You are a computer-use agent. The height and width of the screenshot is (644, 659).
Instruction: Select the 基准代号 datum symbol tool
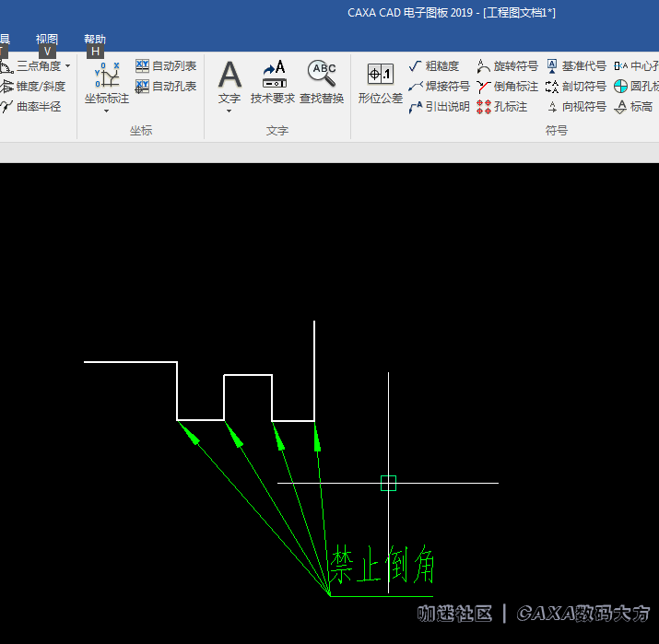tap(576, 66)
